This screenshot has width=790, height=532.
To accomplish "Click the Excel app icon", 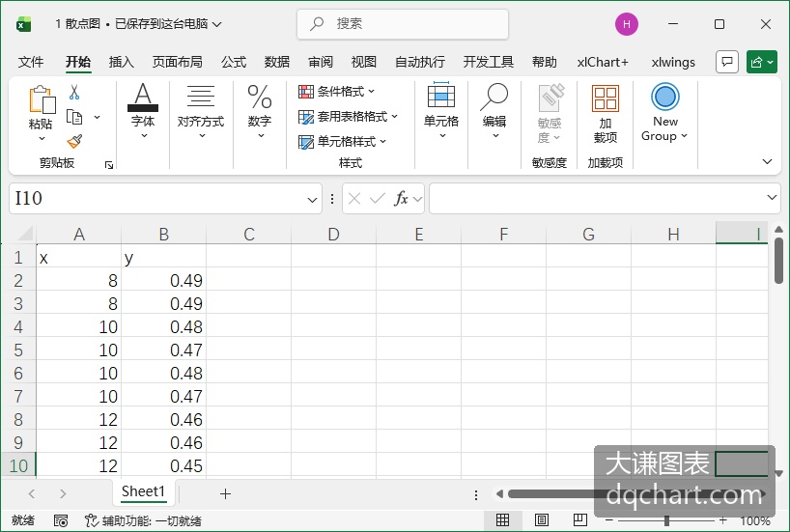I will pos(24,24).
